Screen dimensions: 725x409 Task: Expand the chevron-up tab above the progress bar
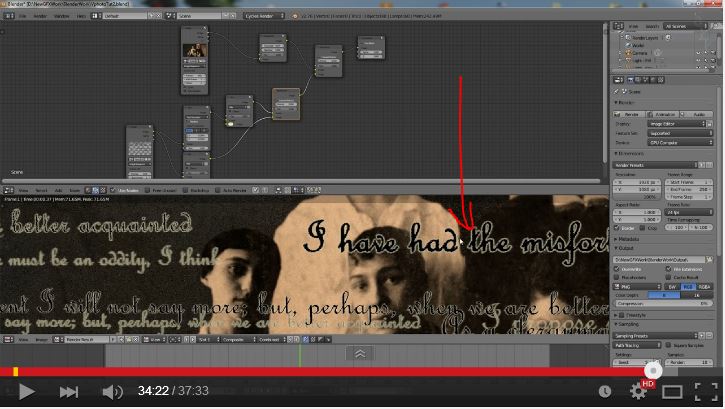[x=360, y=354]
